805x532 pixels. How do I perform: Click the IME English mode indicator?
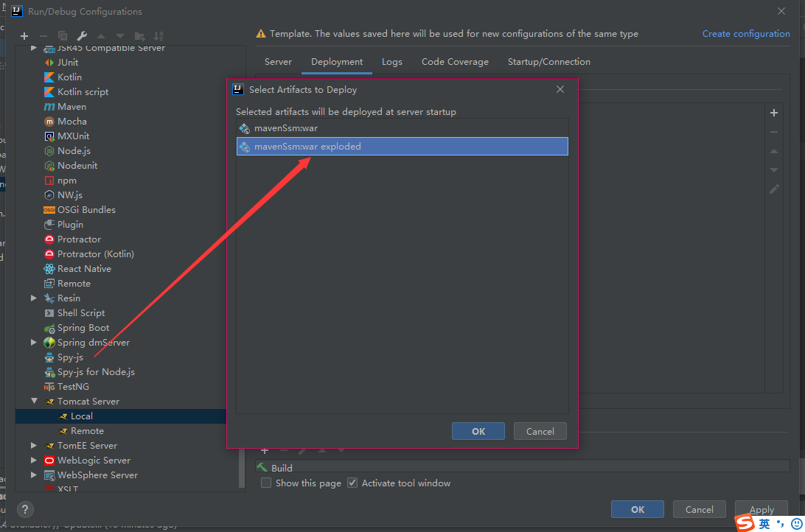764,524
